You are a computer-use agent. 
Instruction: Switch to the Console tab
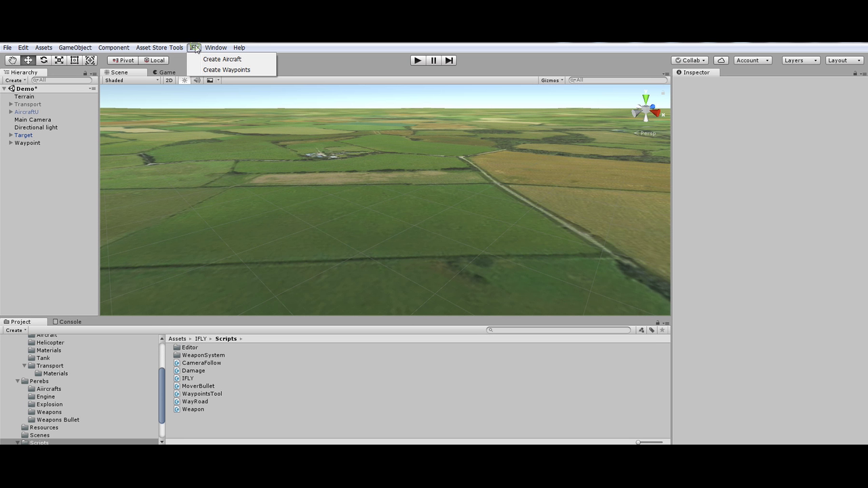coord(67,322)
